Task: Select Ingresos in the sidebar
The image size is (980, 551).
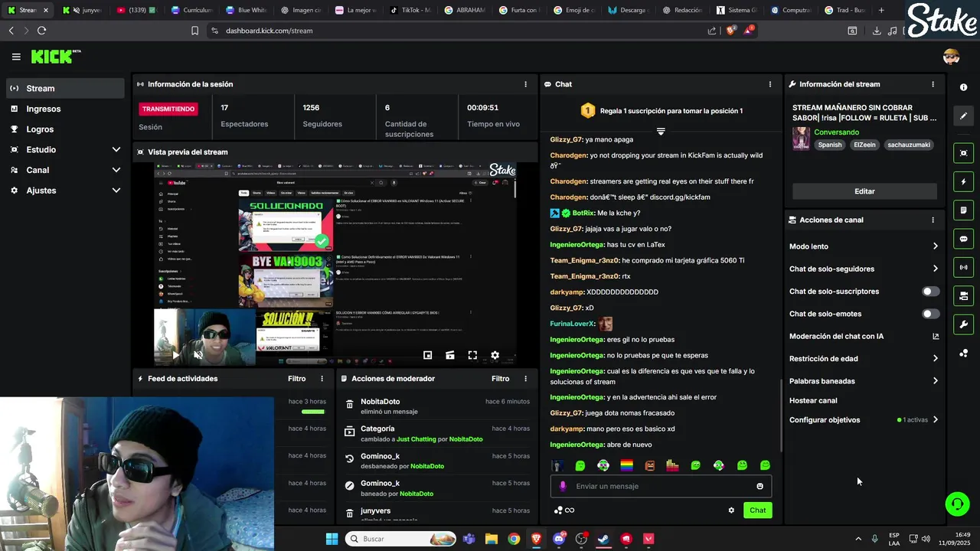Action: [66, 109]
